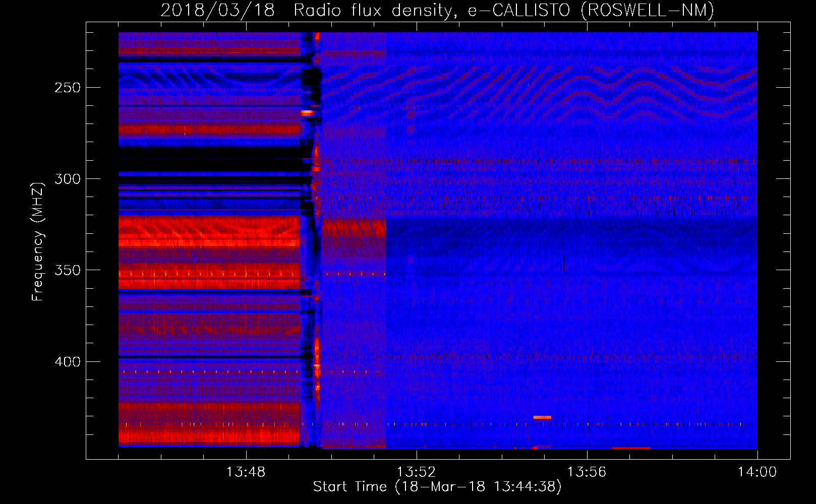This screenshot has width=816, height=504.
Task: Click the 400 frequency tick label
Action: 68,362
